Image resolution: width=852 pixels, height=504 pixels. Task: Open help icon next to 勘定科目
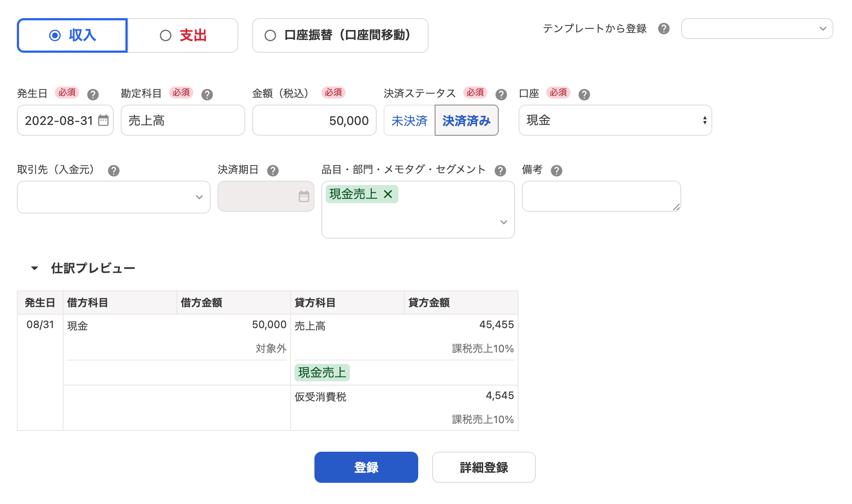(x=207, y=94)
